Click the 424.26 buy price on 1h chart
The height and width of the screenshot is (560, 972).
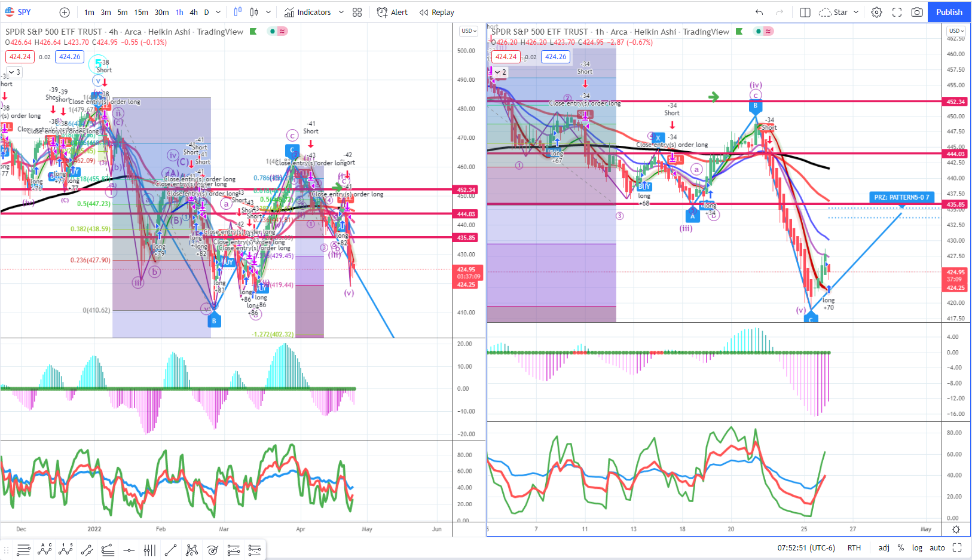pyautogui.click(x=556, y=57)
